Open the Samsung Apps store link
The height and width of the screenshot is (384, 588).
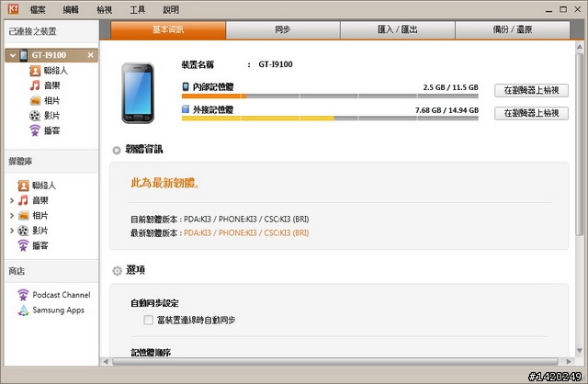pos(58,311)
